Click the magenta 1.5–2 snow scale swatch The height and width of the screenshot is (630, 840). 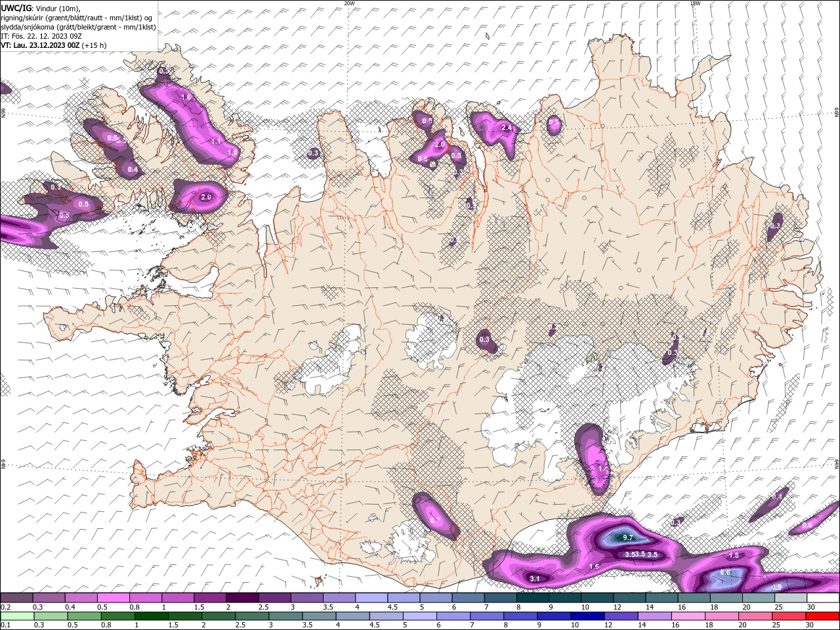(210, 598)
